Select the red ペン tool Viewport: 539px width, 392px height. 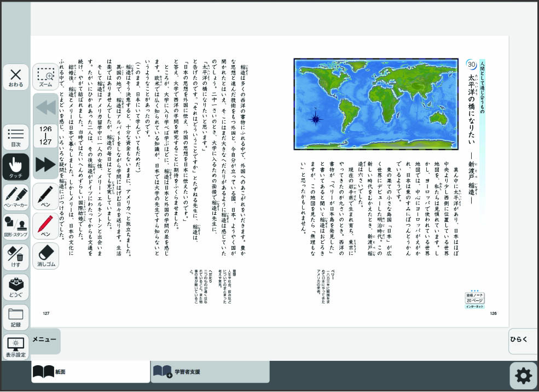(x=46, y=226)
